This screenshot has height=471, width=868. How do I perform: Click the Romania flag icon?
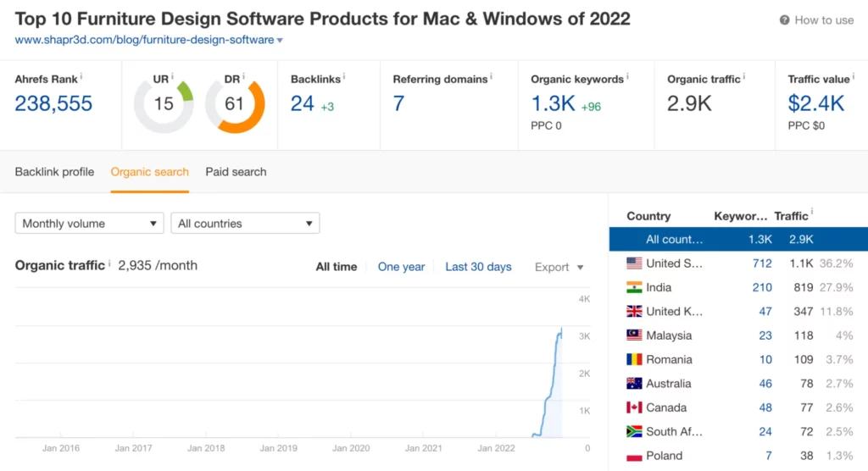634,360
